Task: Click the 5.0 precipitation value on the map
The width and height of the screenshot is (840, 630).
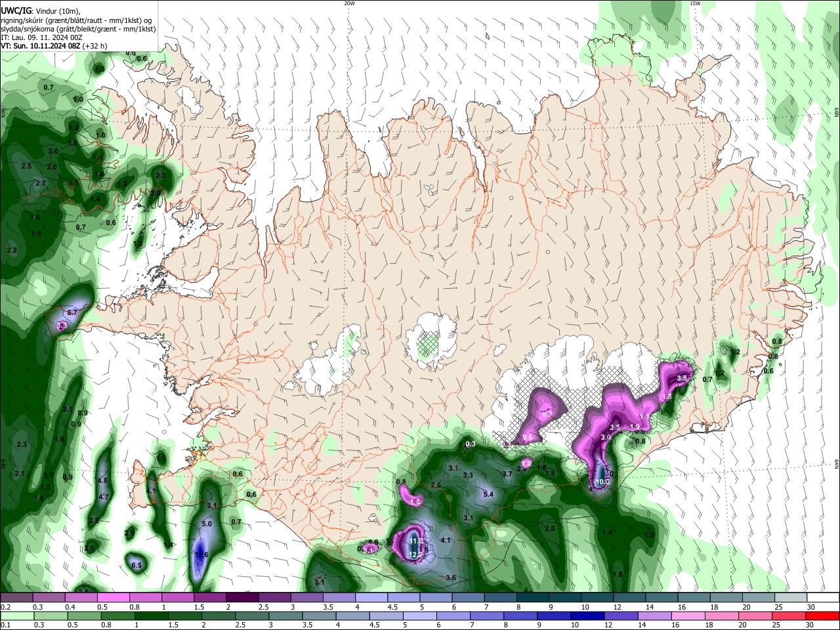Action: point(207,524)
